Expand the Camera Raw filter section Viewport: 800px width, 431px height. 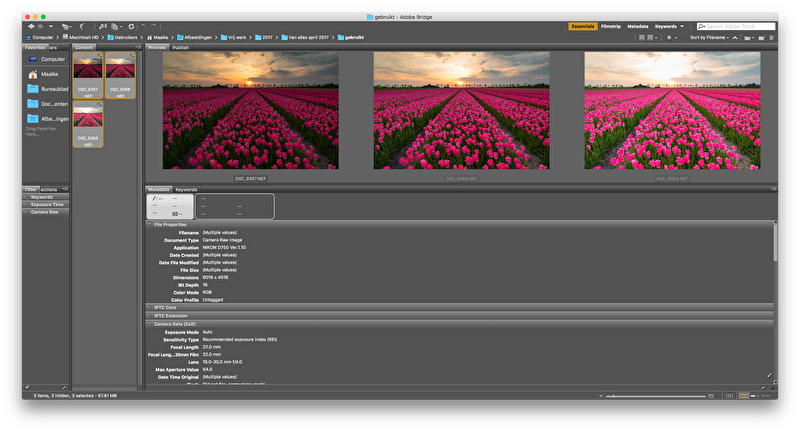coord(45,212)
